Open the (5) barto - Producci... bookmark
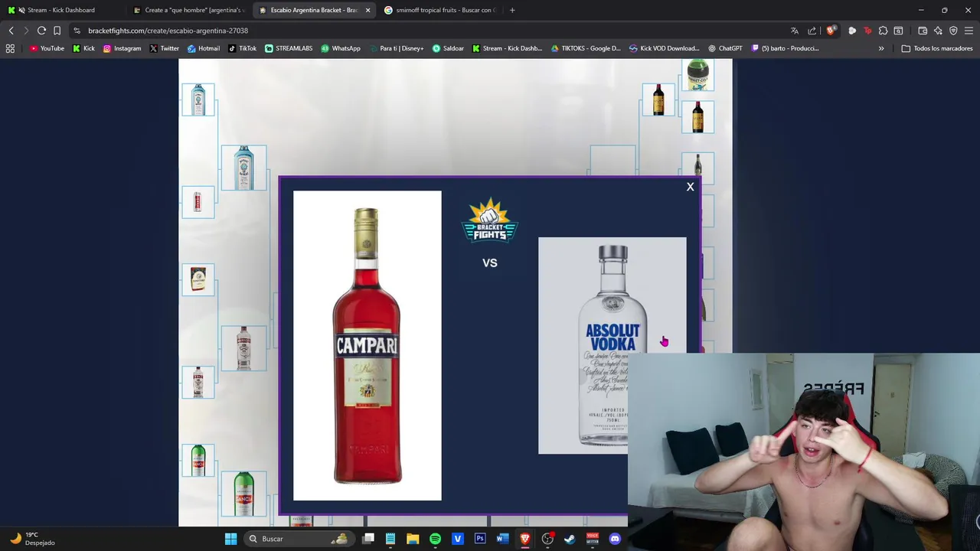Viewport: 980px width, 551px height. click(x=786, y=48)
